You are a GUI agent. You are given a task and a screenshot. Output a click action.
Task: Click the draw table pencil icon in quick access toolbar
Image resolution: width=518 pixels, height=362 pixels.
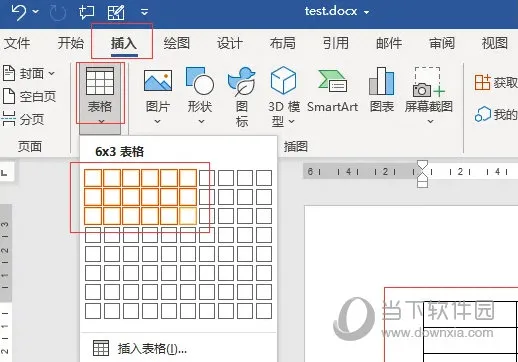coord(116,13)
